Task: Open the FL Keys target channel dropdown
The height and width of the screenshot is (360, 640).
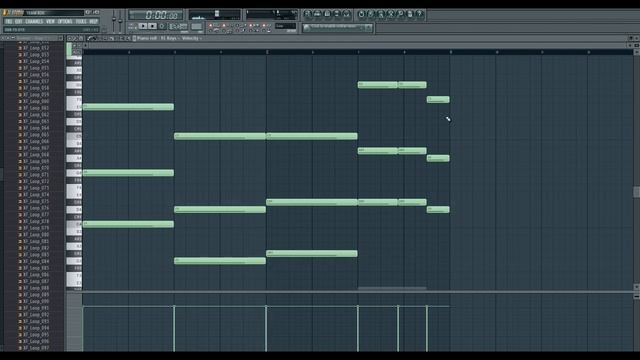Action: 169,38
